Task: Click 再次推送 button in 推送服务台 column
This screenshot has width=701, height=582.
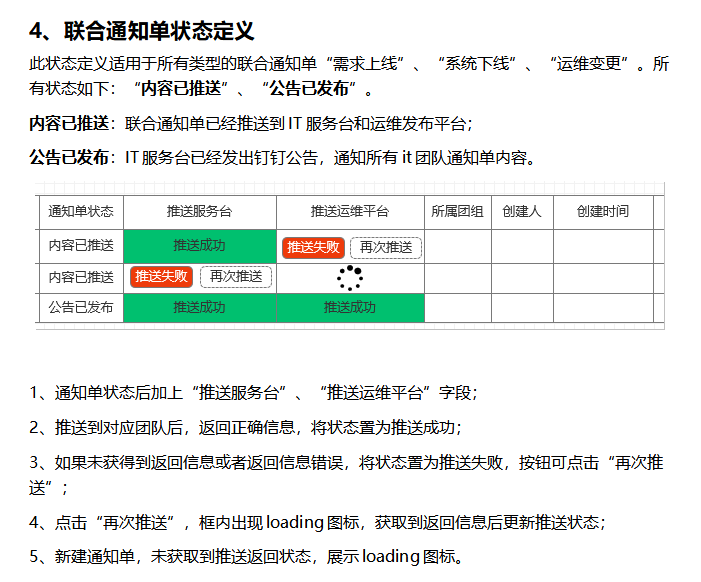Action: click(x=236, y=277)
